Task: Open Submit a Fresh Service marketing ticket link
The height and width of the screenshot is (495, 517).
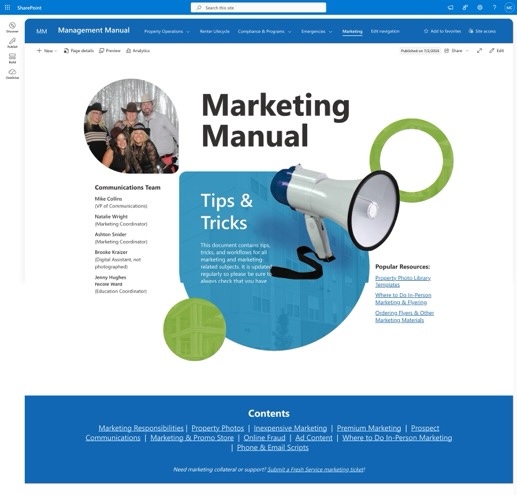Action: tap(315, 469)
